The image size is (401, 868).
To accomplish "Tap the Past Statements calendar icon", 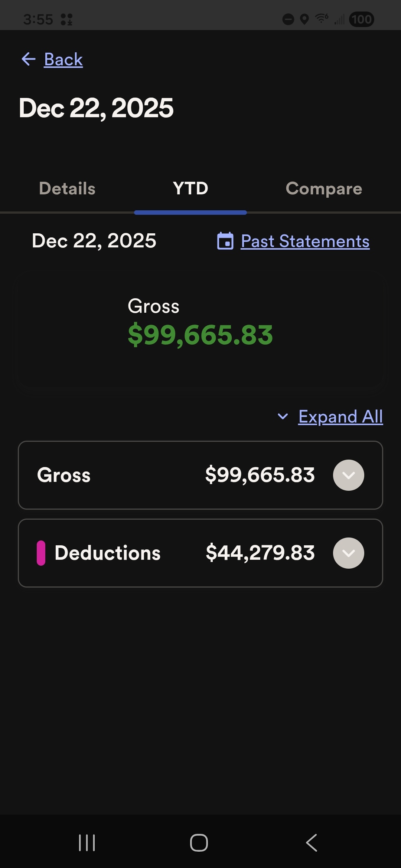I will pos(225,241).
